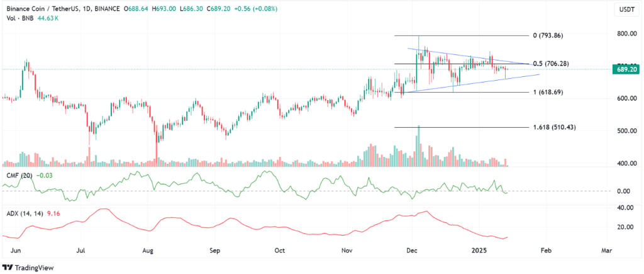
Task: Click the 44.63 K volume value
Action: click(47, 17)
